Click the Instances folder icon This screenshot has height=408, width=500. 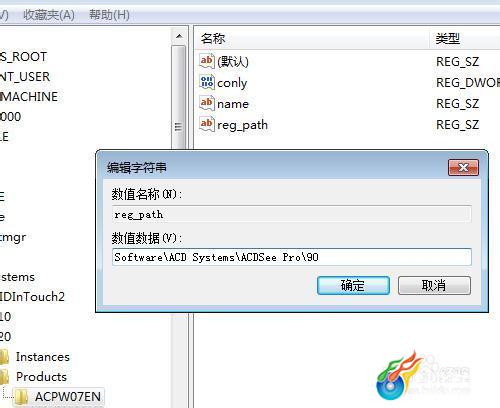pyautogui.click(x=4, y=357)
